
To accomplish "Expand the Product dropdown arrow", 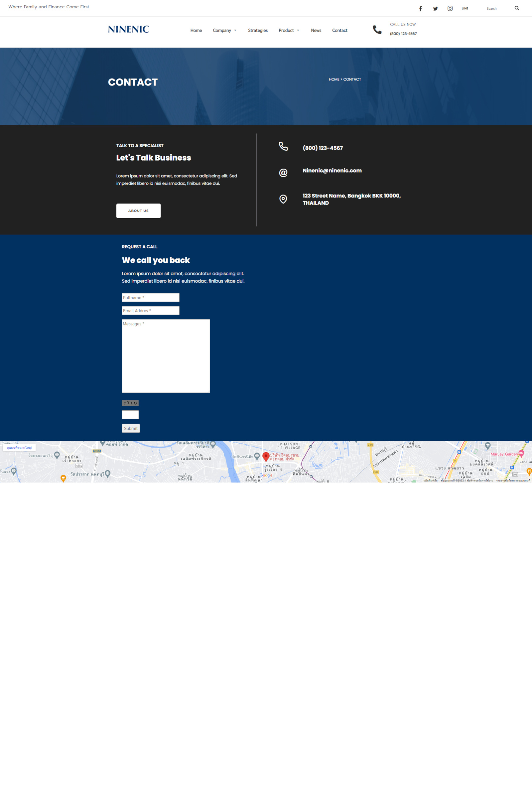I will pyautogui.click(x=298, y=31).
